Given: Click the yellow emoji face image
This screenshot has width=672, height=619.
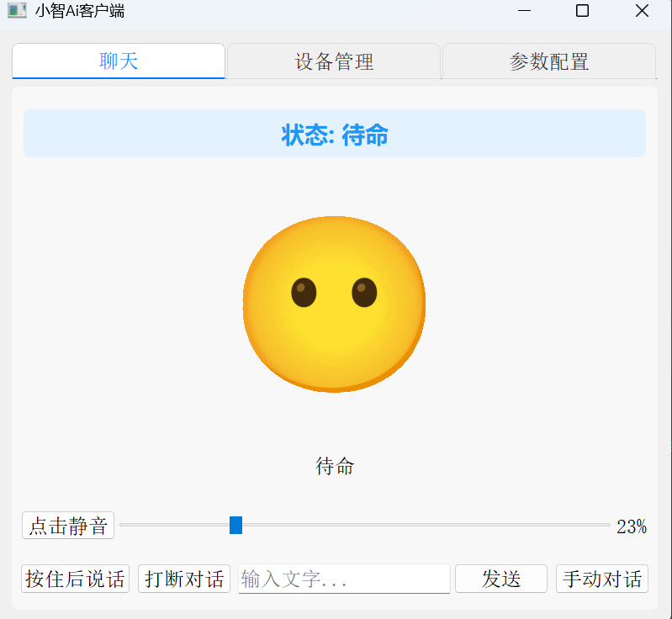Looking at the screenshot, I should click(x=334, y=304).
